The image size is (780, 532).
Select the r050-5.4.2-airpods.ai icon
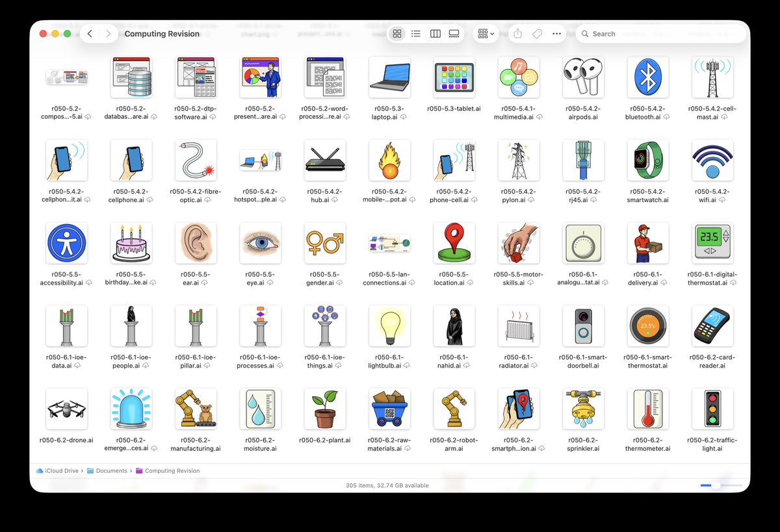click(x=584, y=77)
